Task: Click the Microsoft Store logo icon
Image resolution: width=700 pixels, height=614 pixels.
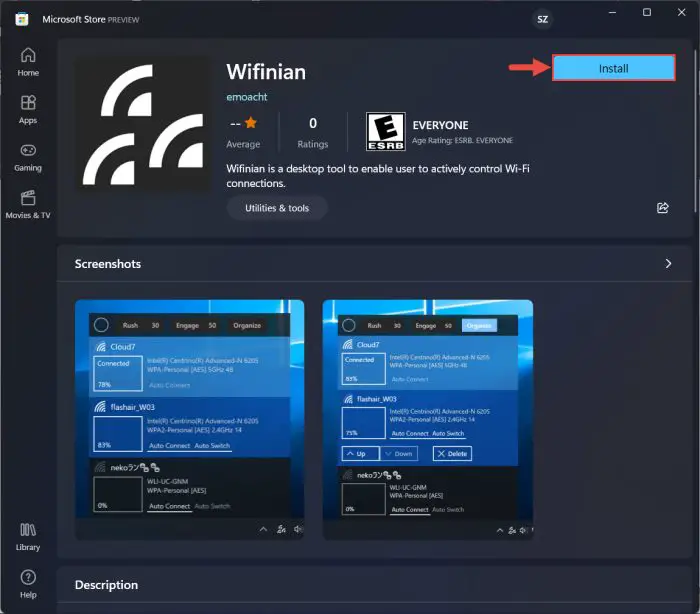Action: pyautogui.click(x=21, y=19)
